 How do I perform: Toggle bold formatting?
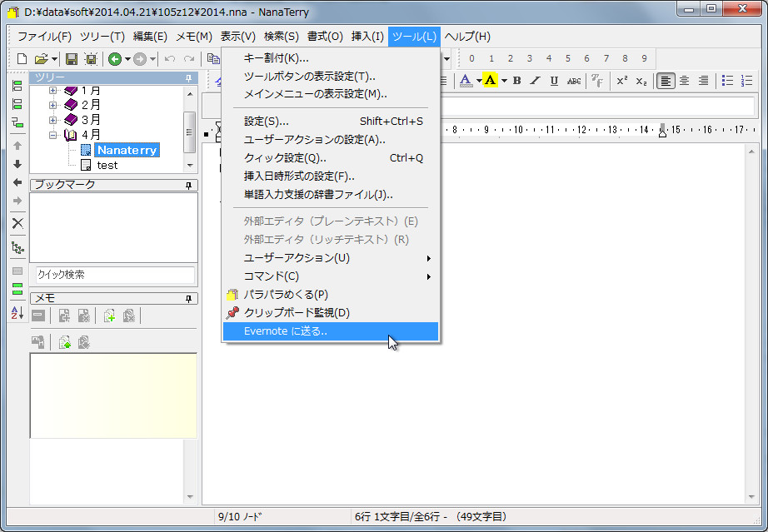coord(516,80)
